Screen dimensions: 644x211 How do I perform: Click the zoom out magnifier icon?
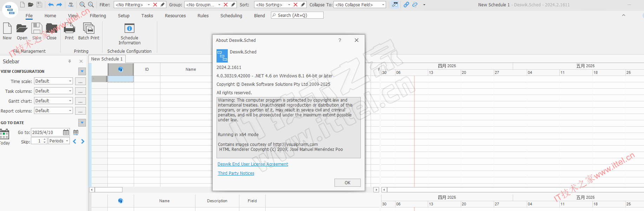[x=91, y=5]
